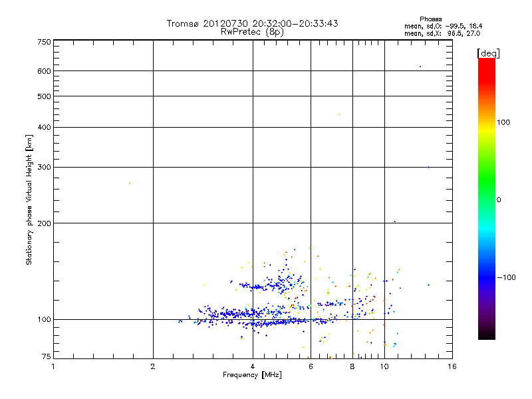The height and width of the screenshot is (399, 532).
Task: Click the colorbar tick label '100'
Action: coord(503,122)
